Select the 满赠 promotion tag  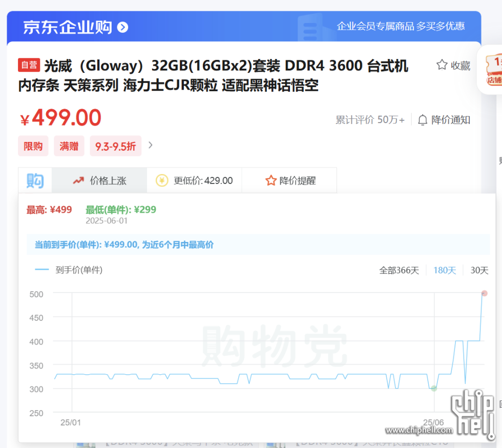69,146
